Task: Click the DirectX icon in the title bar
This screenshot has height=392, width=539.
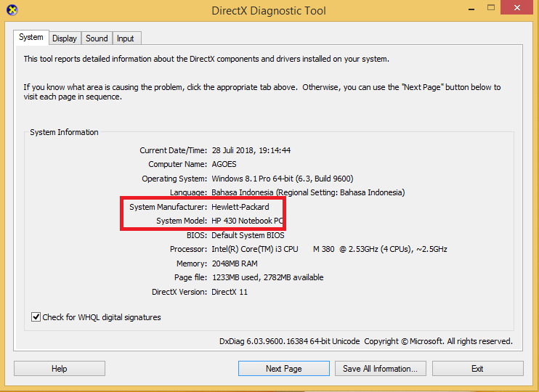Action: tap(12, 10)
